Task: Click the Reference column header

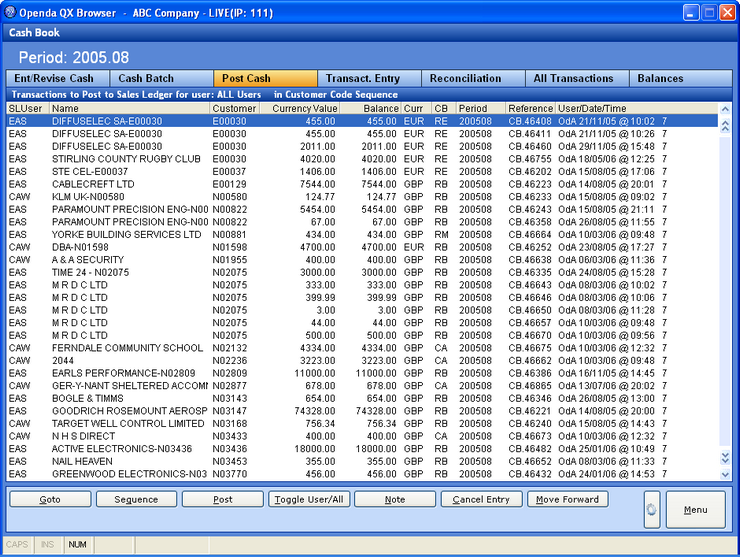Action: [530, 109]
